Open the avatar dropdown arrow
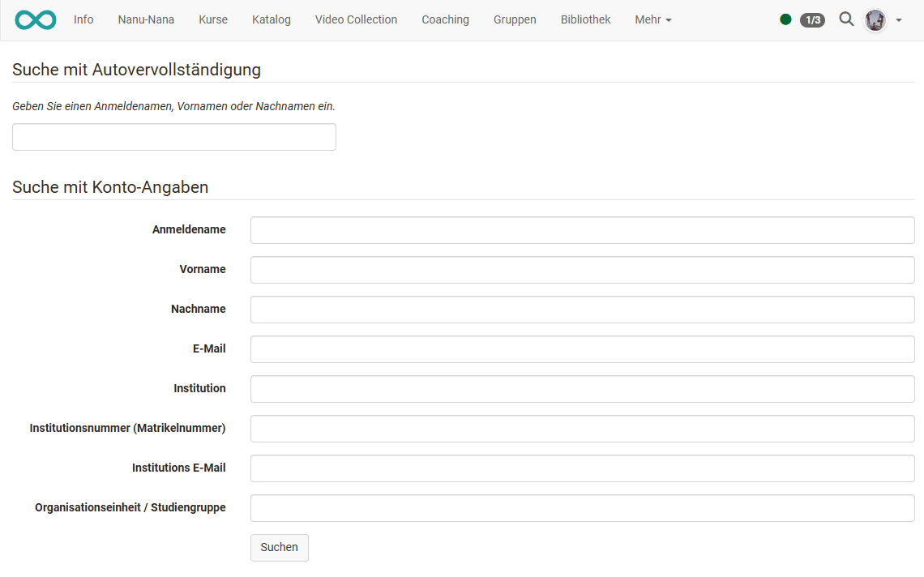The width and height of the screenshot is (924, 577). (x=898, y=20)
